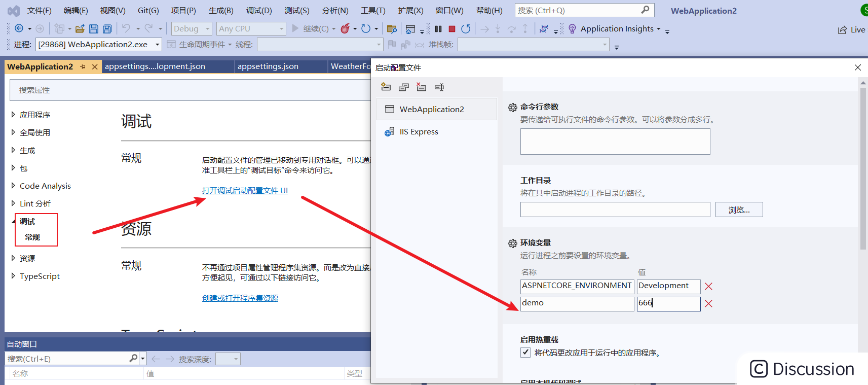This screenshot has height=385, width=868.
Task: Stop debugging with the red square
Action: point(452,29)
